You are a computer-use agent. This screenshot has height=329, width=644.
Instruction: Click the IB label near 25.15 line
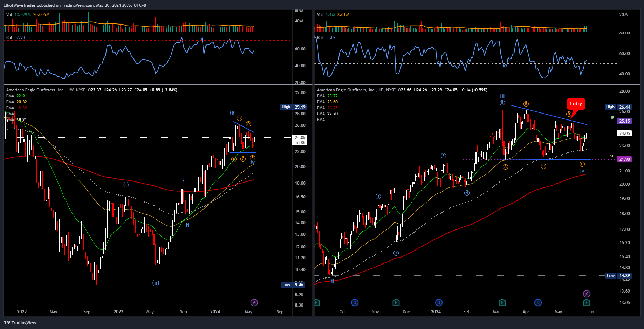[x=612, y=118]
